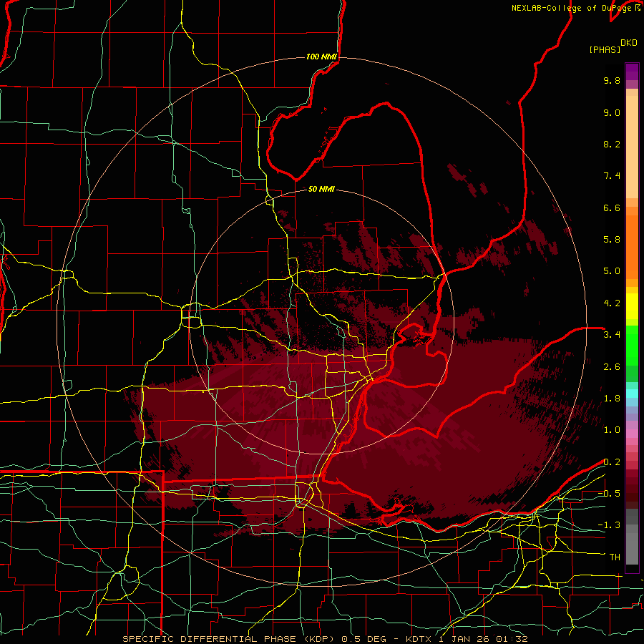Screen dimensions: 644x644
Task: Click the 2.6 scale value
Action: coord(612,367)
